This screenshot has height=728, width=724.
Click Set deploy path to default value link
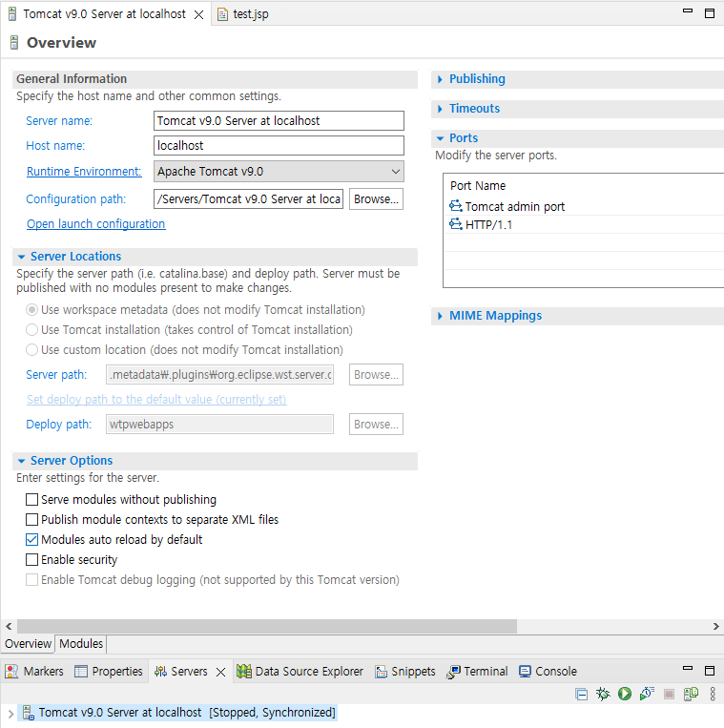point(156,399)
